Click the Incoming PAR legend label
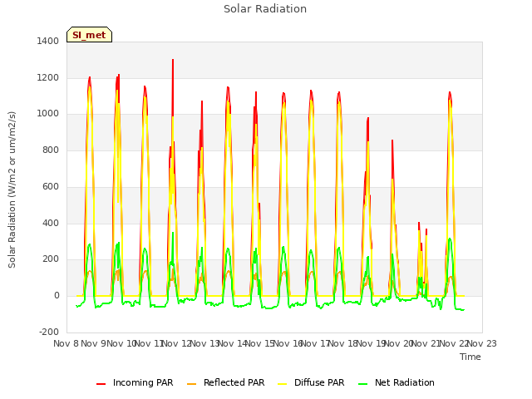 [x=143, y=382]
